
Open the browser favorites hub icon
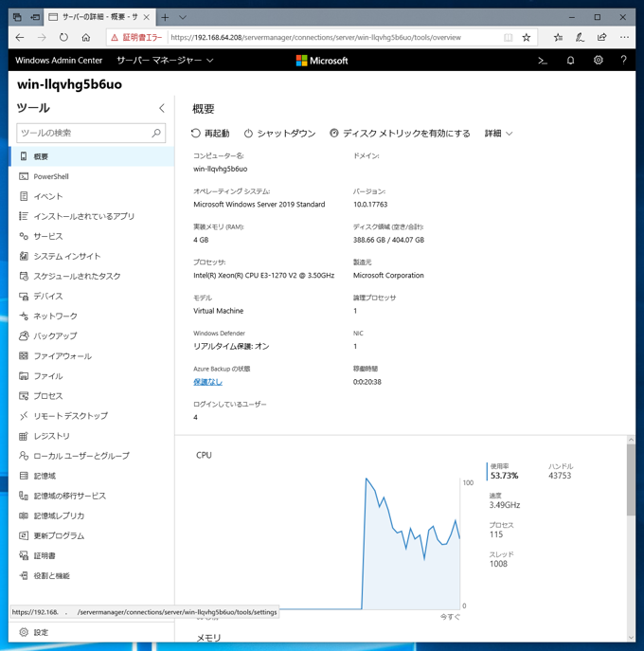558,37
